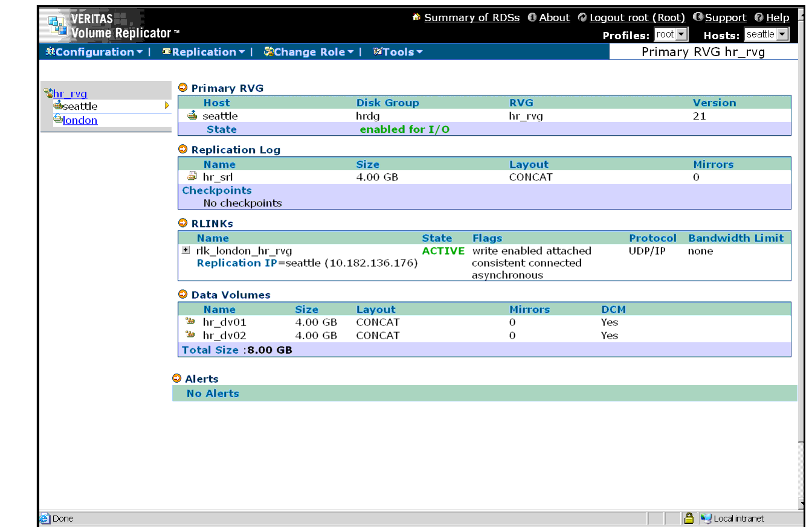Collapse the Data Volumes section
The height and width of the screenshot is (527, 812).
(x=183, y=295)
